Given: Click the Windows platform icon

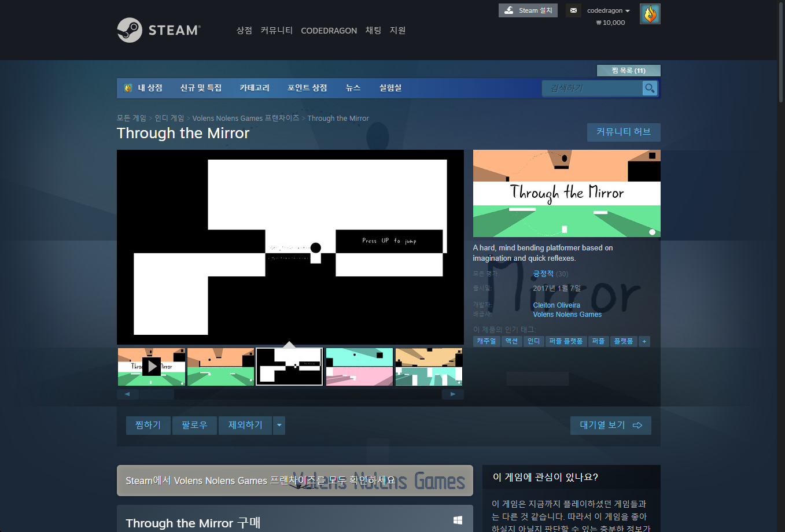Looking at the screenshot, I should (x=458, y=520).
